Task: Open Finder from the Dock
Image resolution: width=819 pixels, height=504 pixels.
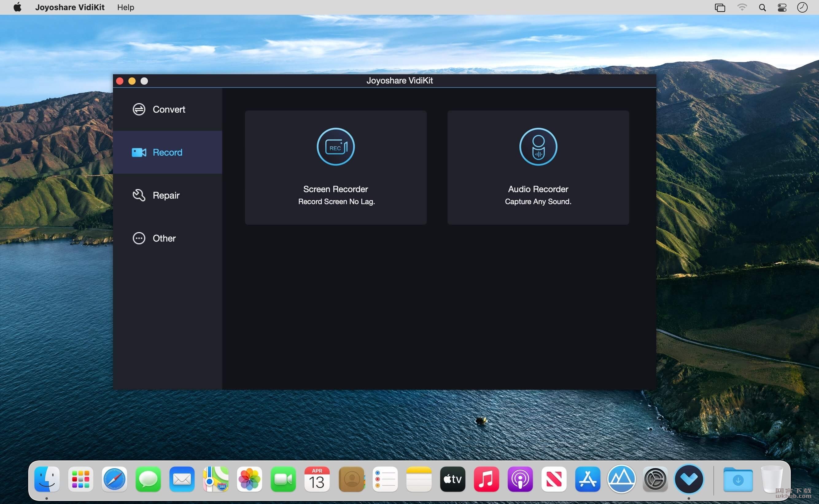Action: click(47, 479)
